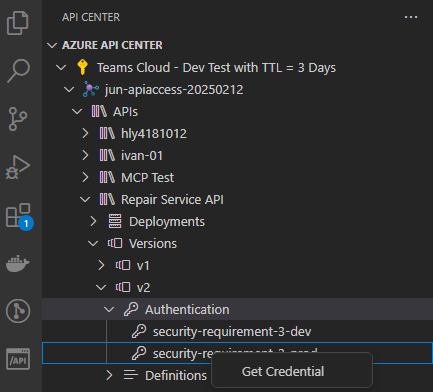
Task: Expand the hly4181012 API
Action: 85,133
